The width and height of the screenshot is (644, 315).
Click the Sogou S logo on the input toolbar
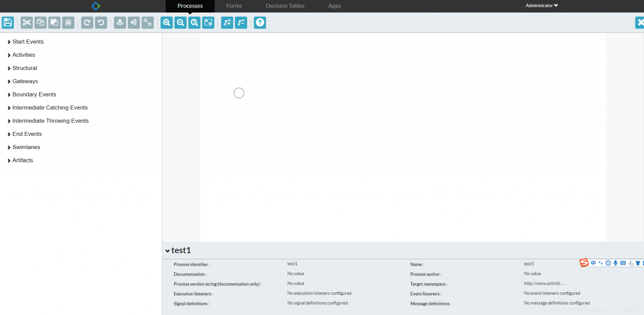click(584, 263)
